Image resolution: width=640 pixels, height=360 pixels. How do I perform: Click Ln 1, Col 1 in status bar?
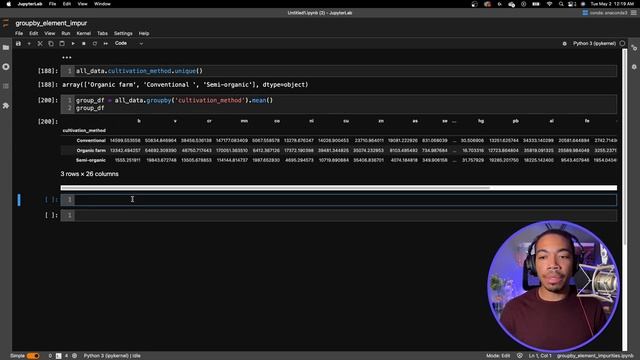540,356
